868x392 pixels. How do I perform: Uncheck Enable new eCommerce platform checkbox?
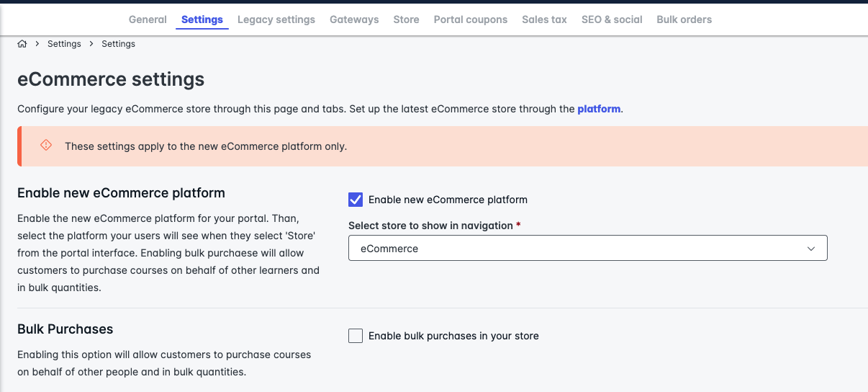coord(356,200)
